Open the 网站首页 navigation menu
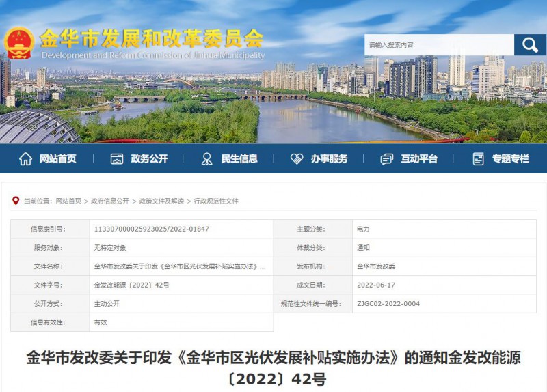Viewport: 547px width, 392px height. click(x=57, y=158)
